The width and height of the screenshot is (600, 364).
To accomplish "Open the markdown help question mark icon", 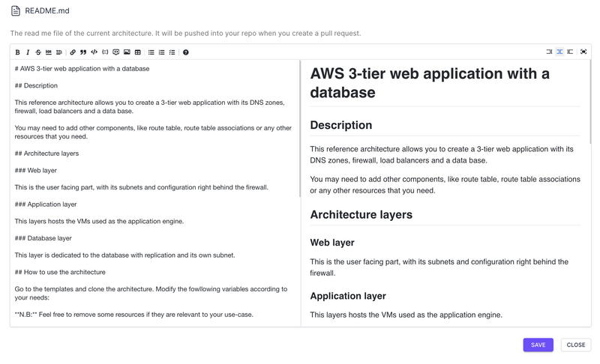I will [x=185, y=52].
